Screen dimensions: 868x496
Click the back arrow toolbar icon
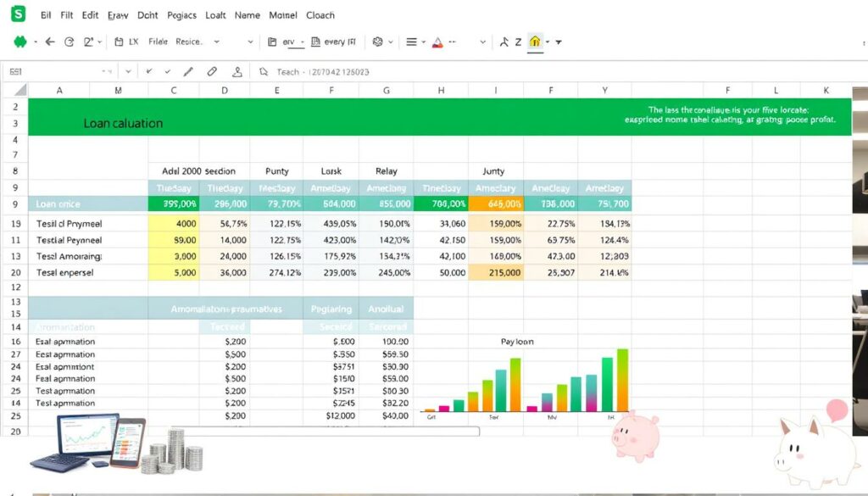(50, 42)
